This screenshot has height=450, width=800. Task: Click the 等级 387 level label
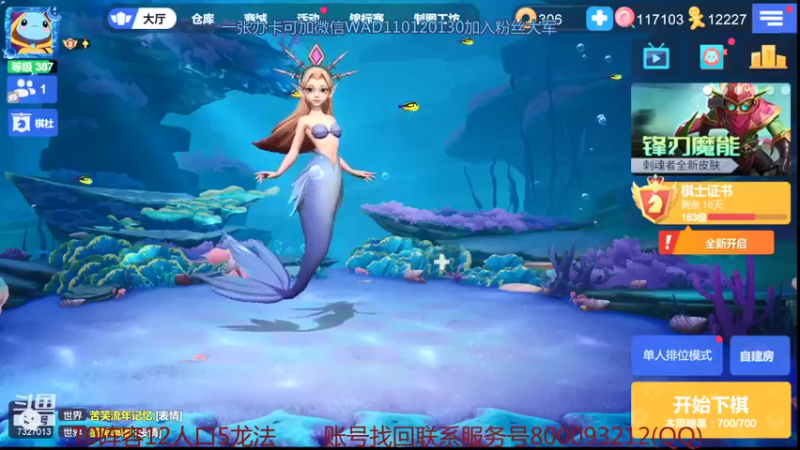tap(32, 66)
